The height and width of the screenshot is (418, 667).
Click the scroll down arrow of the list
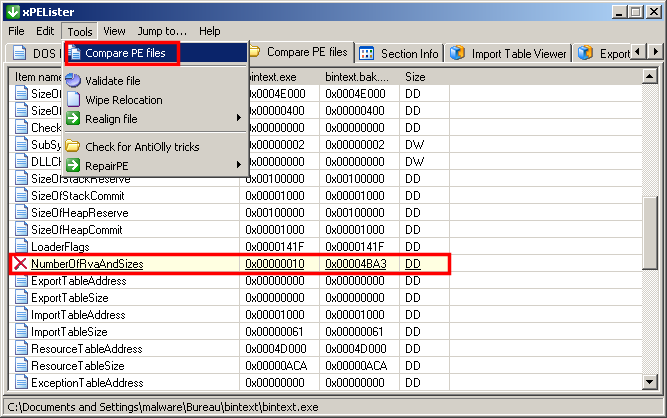[651, 383]
